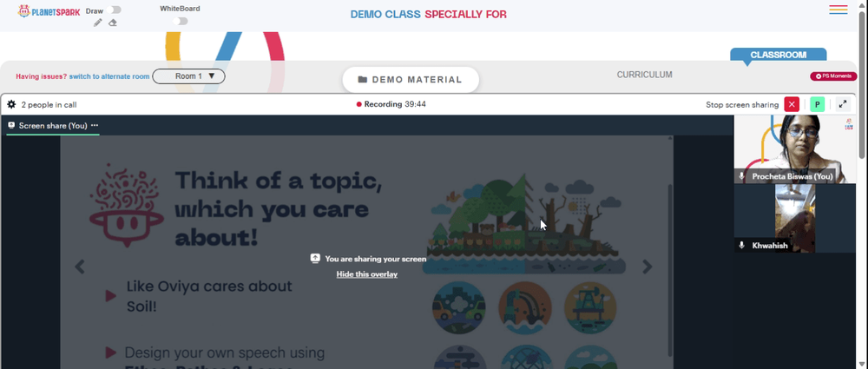
Task: Click Procheta Biswas microphone icon
Action: click(742, 176)
